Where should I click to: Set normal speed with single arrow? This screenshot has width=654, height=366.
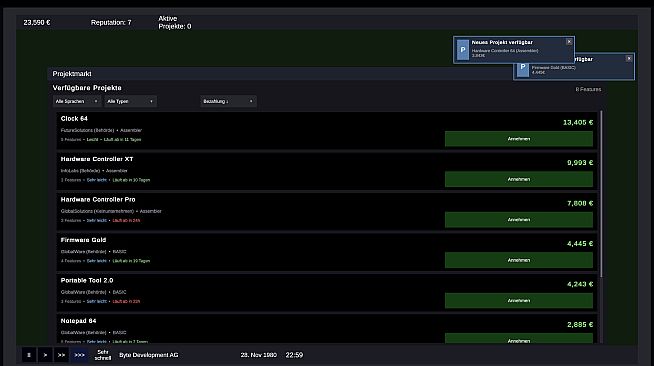click(45, 355)
